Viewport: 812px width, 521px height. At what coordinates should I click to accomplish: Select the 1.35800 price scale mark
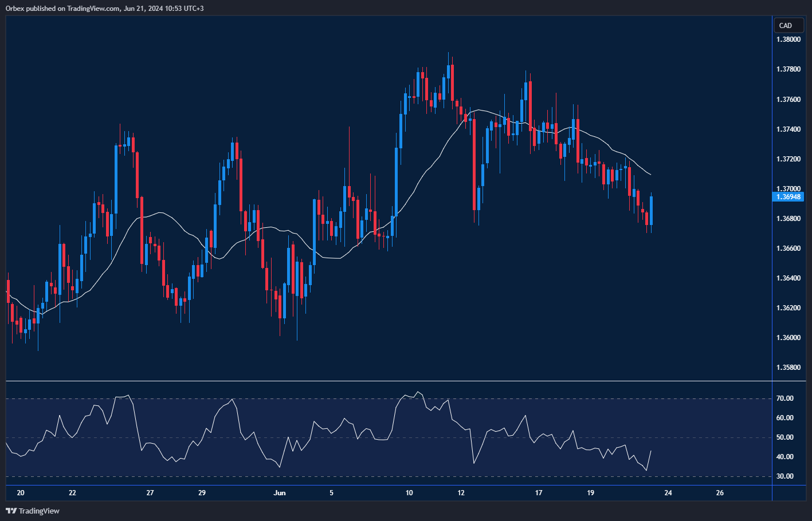pos(789,368)
